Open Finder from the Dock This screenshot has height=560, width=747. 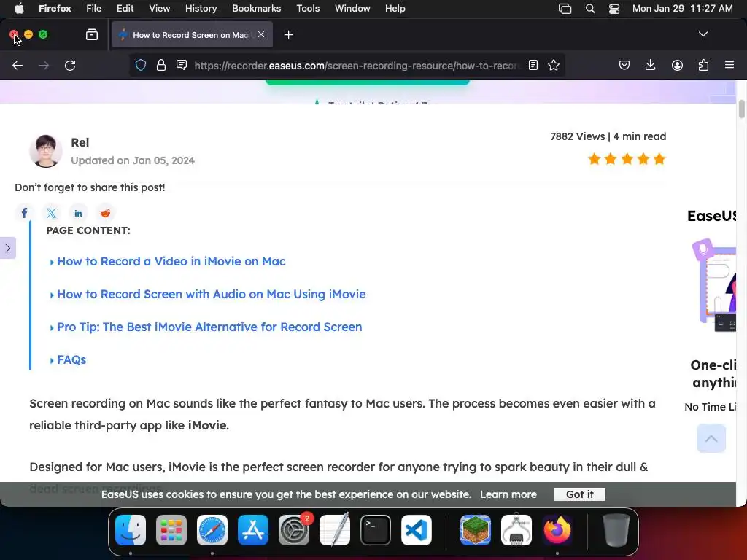tap(131, 530)
